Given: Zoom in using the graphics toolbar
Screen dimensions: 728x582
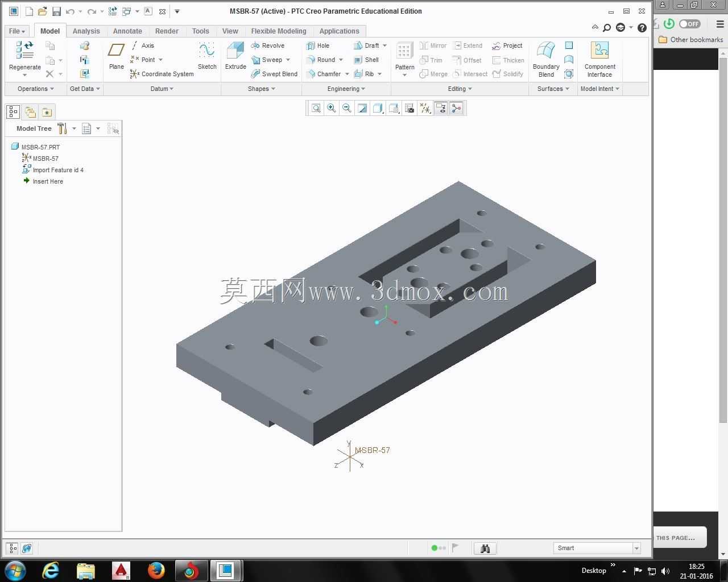Looking at the screenshot, I should click(x=331, y=108).
